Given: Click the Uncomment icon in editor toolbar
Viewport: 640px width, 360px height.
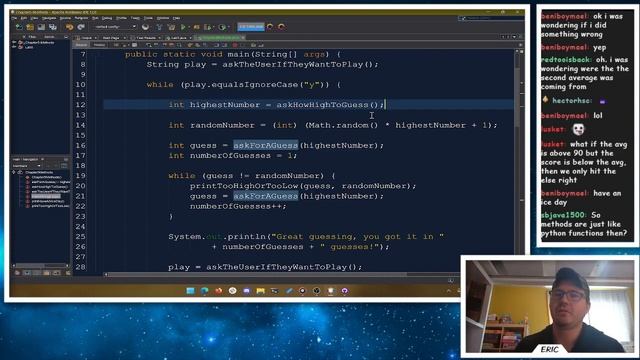Looking at the screenshot, I should 261,45.
